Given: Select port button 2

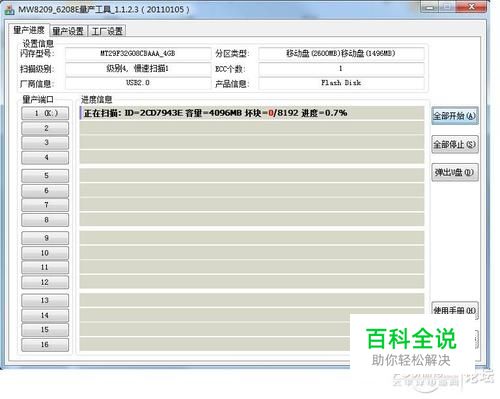Looking at the screenshot, I should pyautogui.click(x=45, y=128).
